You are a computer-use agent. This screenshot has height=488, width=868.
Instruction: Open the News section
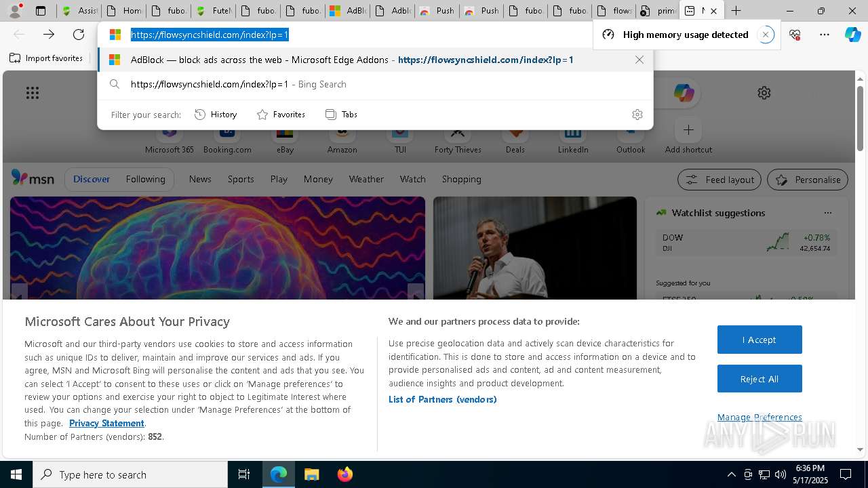pyautogui.click(x=200, y=179)
